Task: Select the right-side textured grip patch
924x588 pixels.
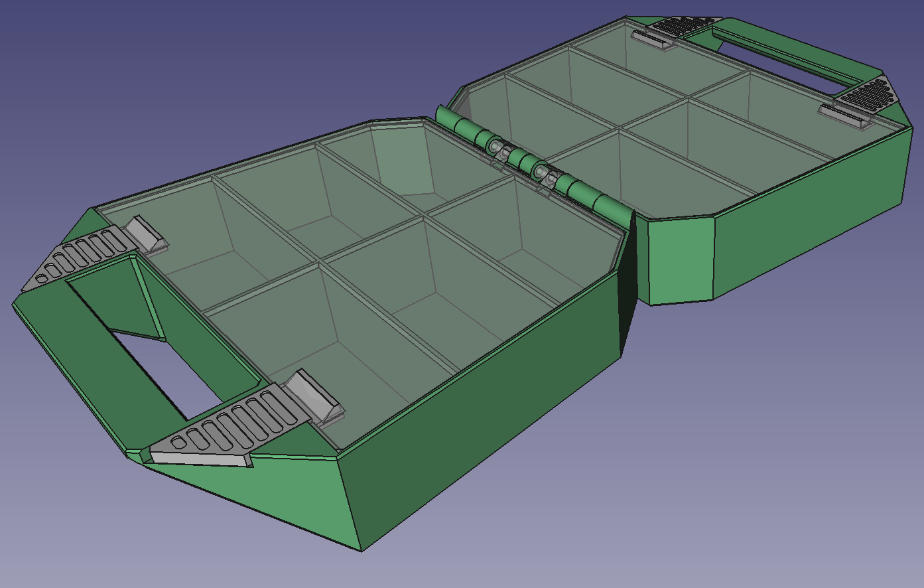Action: point(869,93)
